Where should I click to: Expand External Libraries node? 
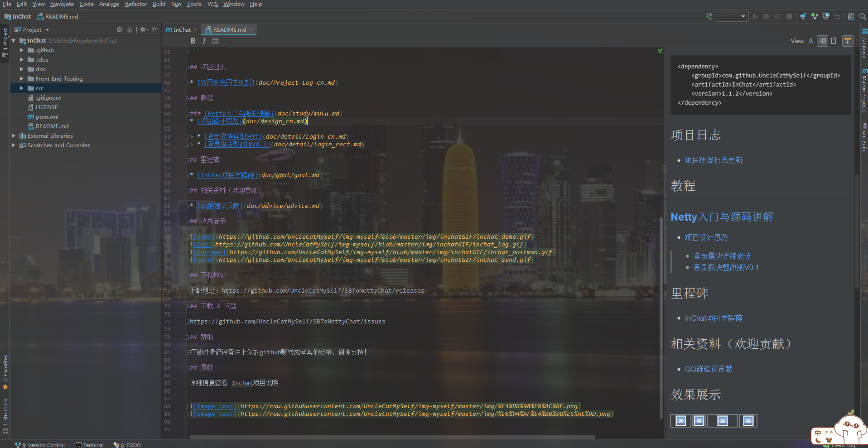point(14,135)
